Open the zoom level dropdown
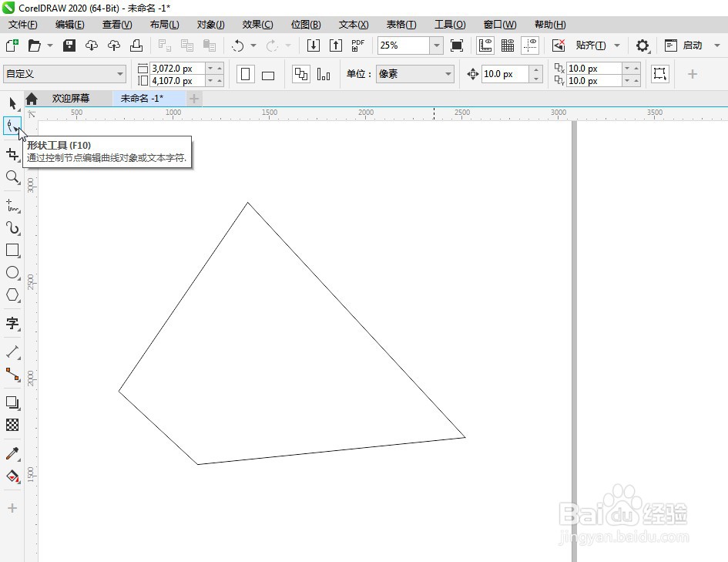This screenshot has width=728, height=562. pos(437,45)
